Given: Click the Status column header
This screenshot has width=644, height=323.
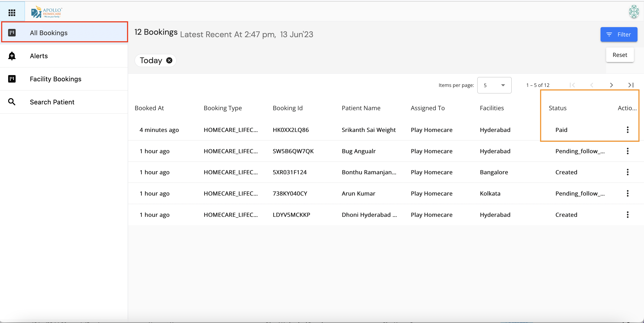Looking at the screenshot, I should click(557, 108).
